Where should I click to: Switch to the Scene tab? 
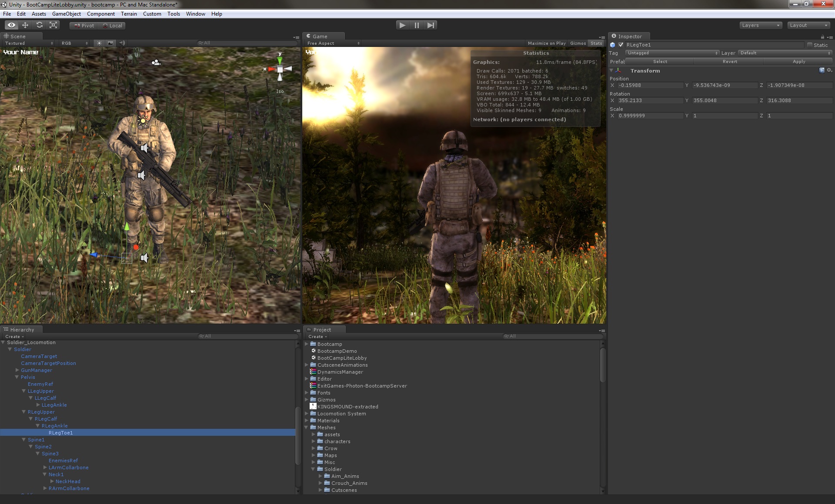[18, 36]
